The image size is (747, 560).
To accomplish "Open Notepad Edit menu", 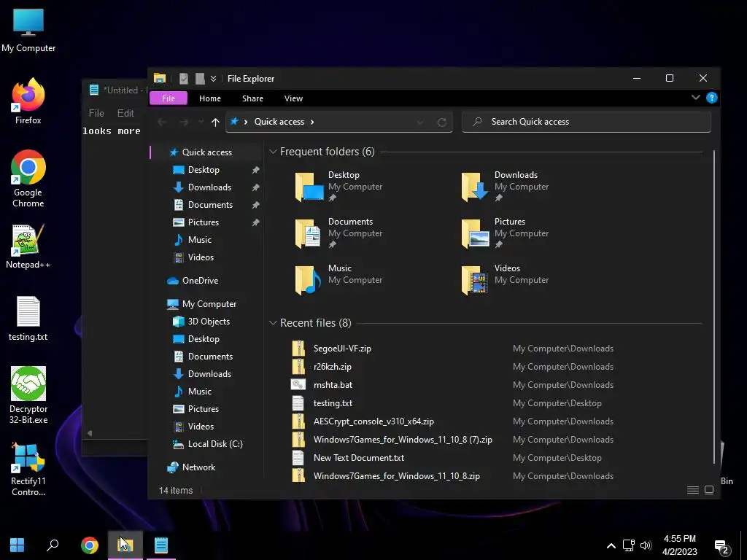I will coord(125,113).
